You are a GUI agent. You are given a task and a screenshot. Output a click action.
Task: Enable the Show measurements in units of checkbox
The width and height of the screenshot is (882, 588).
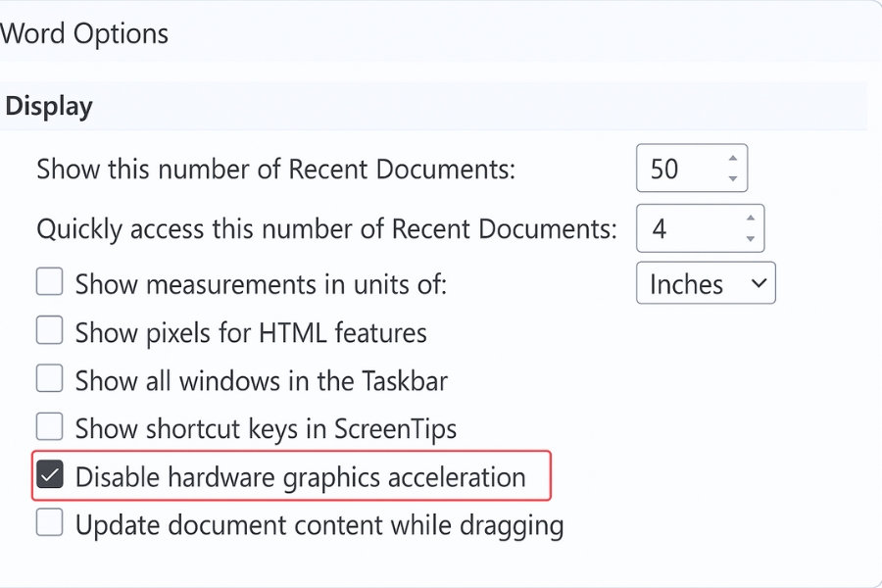click(x=49, y=283)
